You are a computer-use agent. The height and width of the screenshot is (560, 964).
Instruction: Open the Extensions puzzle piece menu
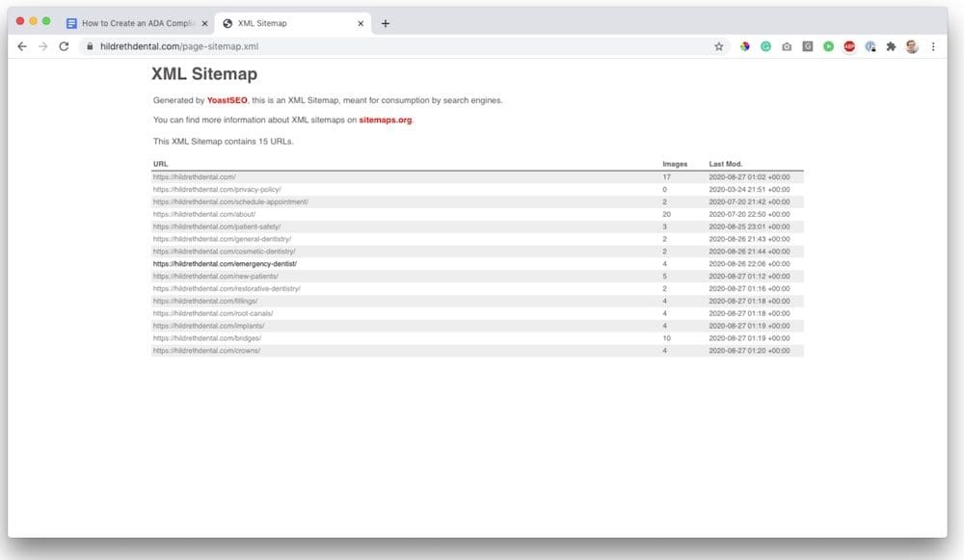[x=891, y=46]
